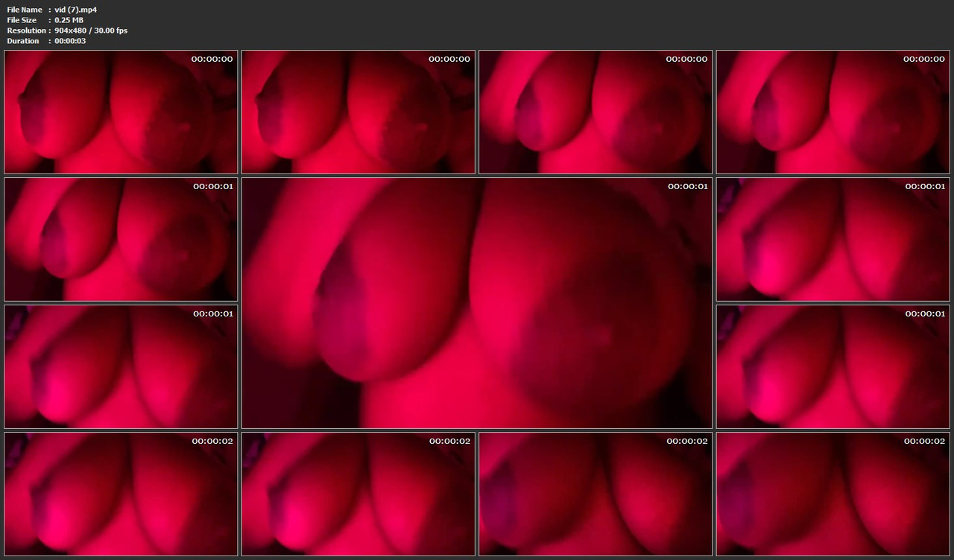Click the third top-row thumbnail
The height and width of the screenshot is (560, 954).
click(x=595, y=112)
